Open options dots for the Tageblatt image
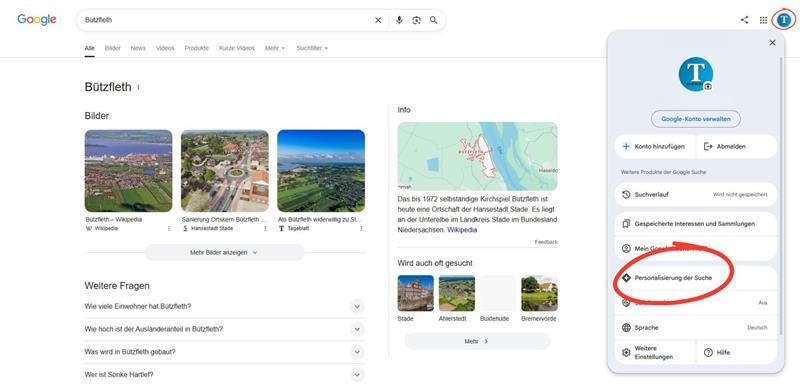800x386 pixels. pyautogui.click(x=361, y=228)
